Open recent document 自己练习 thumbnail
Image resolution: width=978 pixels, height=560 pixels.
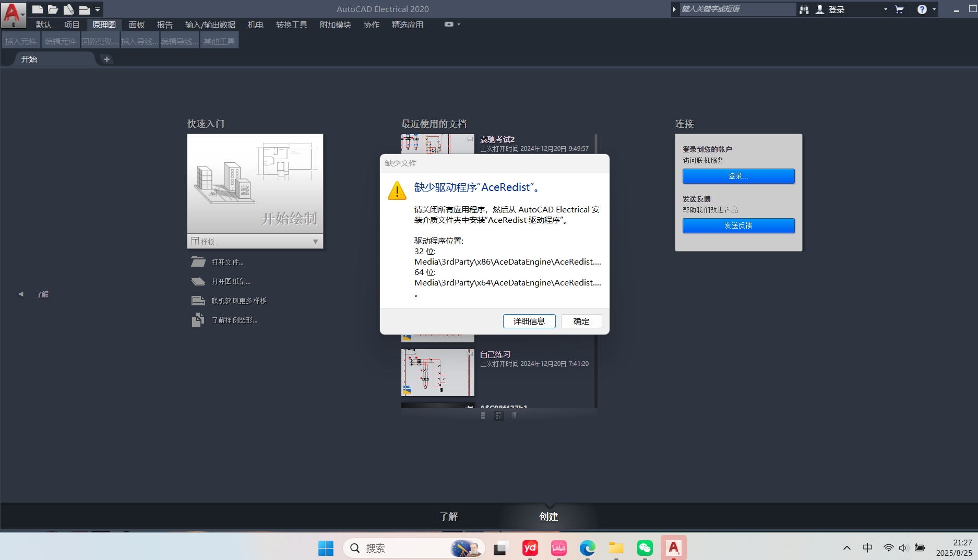438,373
